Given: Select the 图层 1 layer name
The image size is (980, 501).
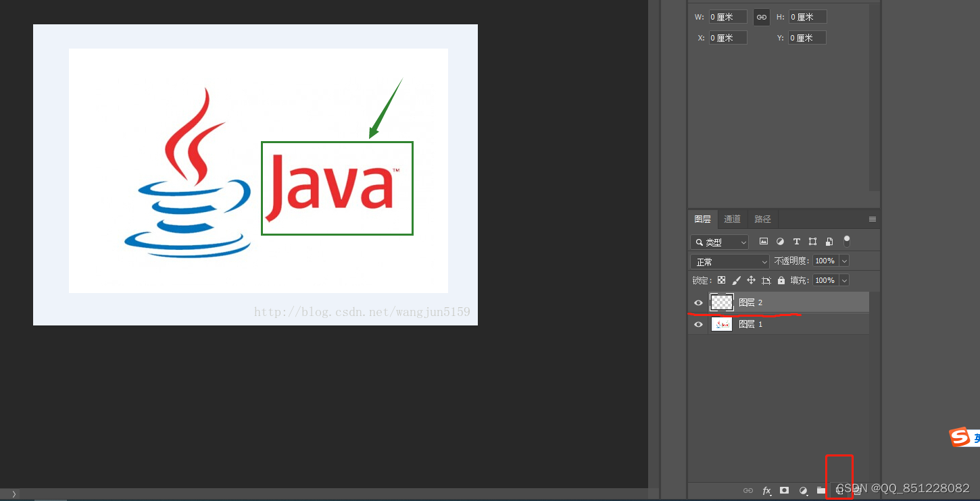Looking at the screenshot, I should 750,325.
